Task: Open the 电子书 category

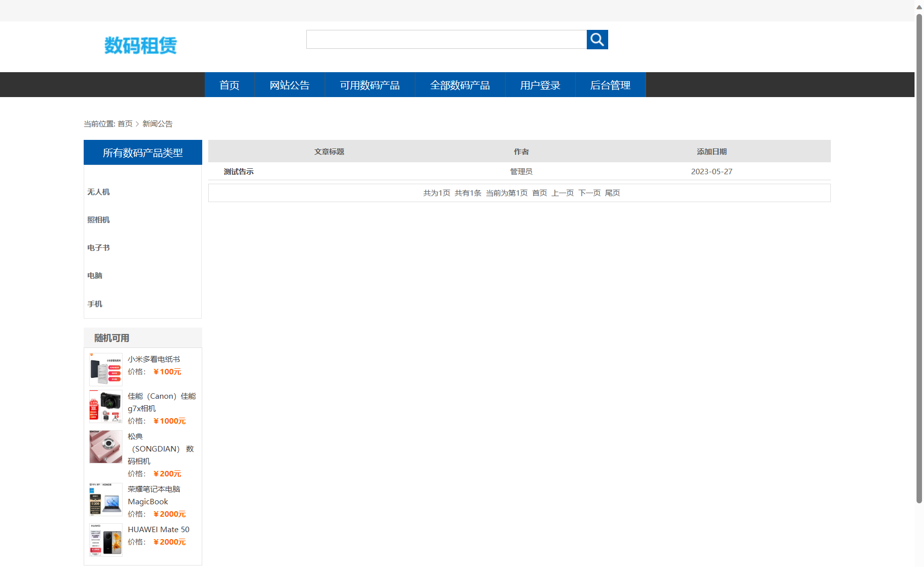Action: (98, 247)
